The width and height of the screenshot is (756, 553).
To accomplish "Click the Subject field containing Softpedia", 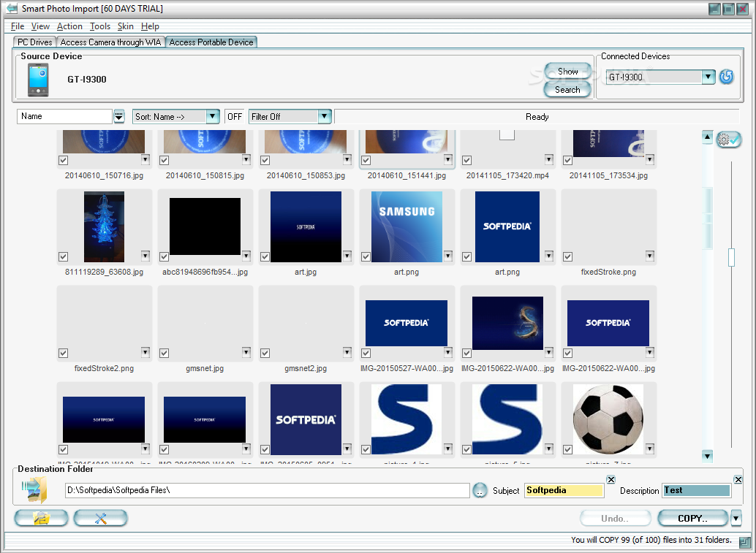I will [x=564, y=490].
